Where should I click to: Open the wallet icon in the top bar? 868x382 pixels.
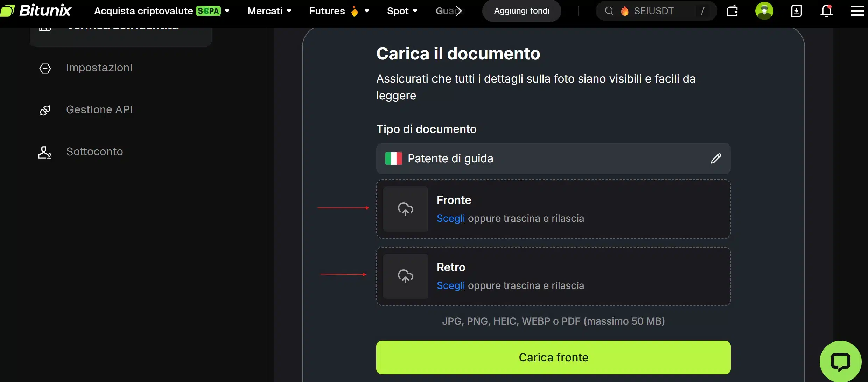pos(733,11)
